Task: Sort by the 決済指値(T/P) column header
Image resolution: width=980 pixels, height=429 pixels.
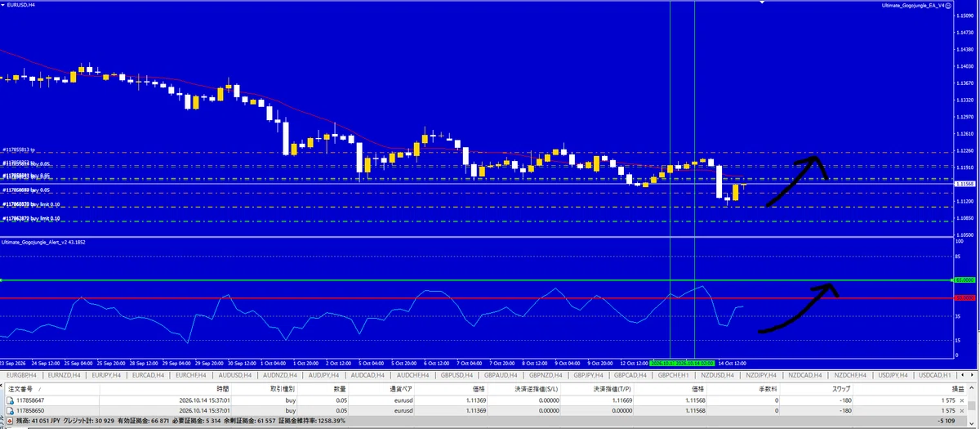Action: pos(614,390)
